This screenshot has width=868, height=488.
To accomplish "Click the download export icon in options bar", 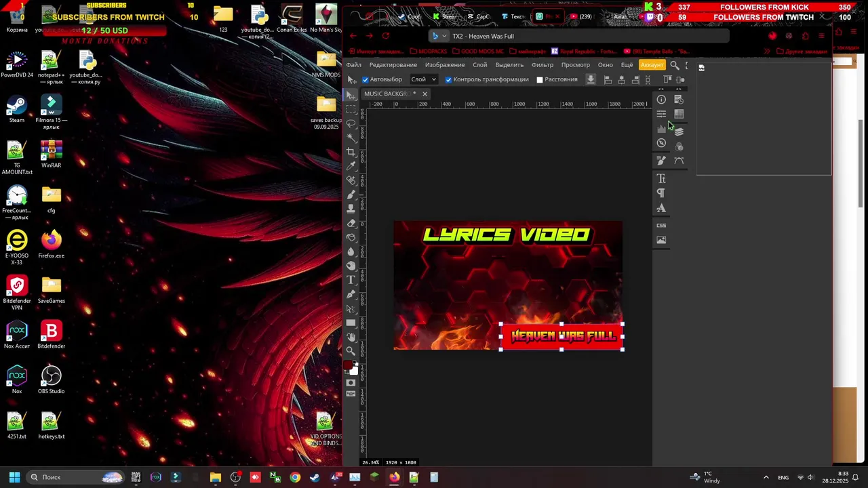I will [591, 79].
